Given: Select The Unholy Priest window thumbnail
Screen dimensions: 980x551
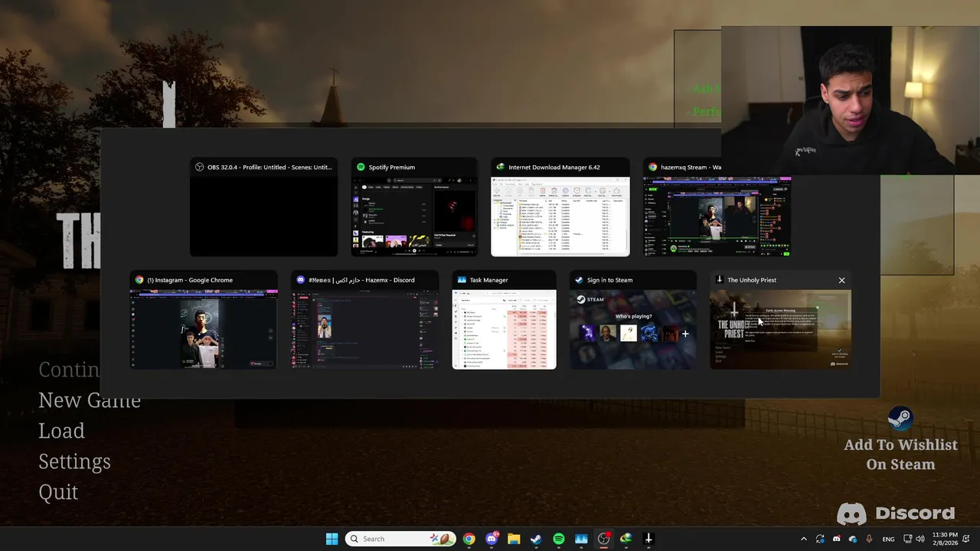Looking at the screenshot, I should tap(780, 320).
